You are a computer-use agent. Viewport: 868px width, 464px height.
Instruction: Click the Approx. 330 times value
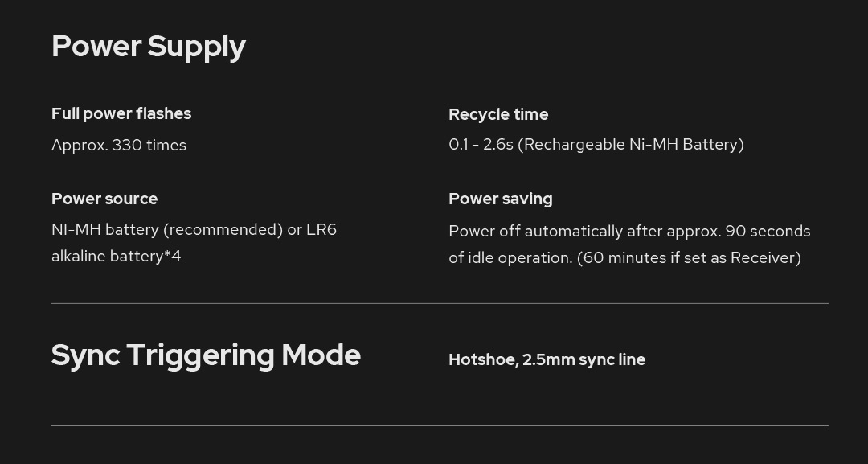pos(119,145)
